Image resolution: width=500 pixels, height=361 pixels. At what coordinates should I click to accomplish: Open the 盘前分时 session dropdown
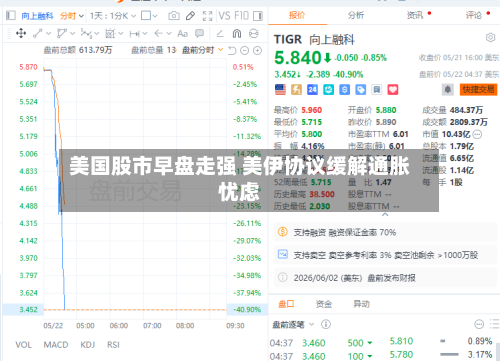tap(202, 50)
